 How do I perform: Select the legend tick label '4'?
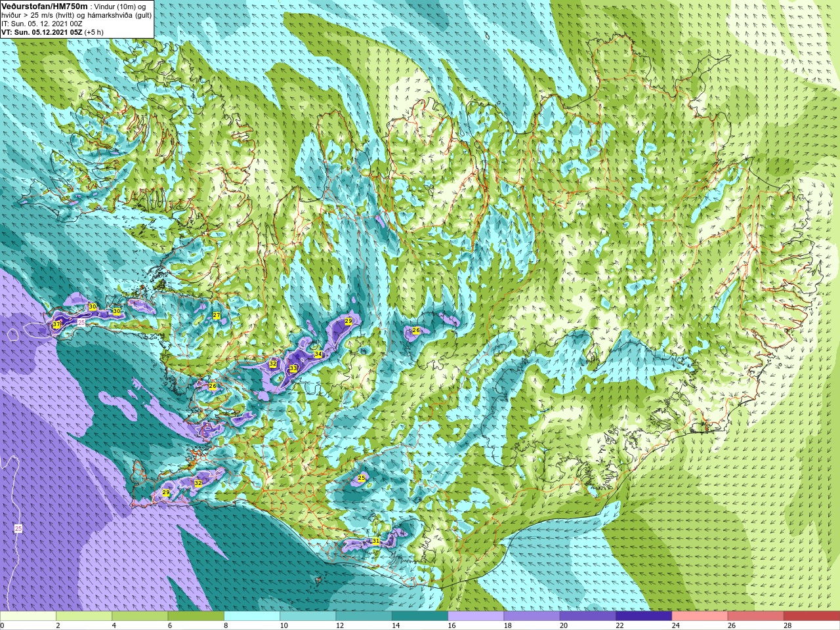[x=114, y=625]
